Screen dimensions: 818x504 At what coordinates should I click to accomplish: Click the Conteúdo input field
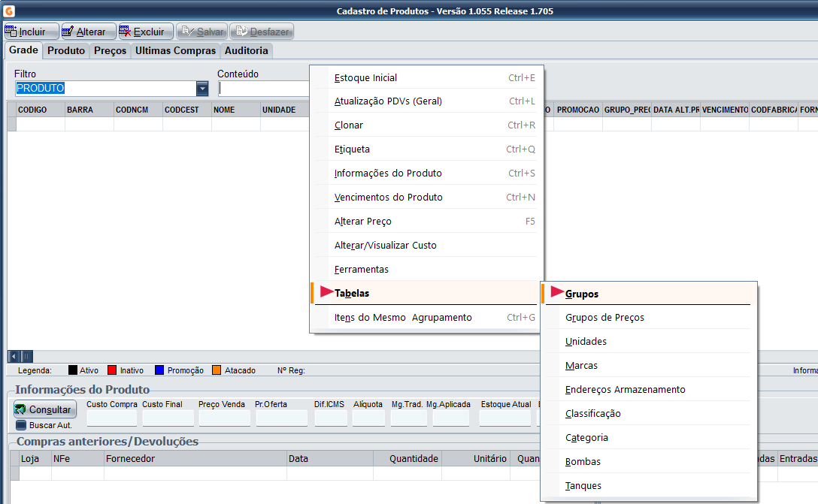pyautogui.click(x=264, y=89)
